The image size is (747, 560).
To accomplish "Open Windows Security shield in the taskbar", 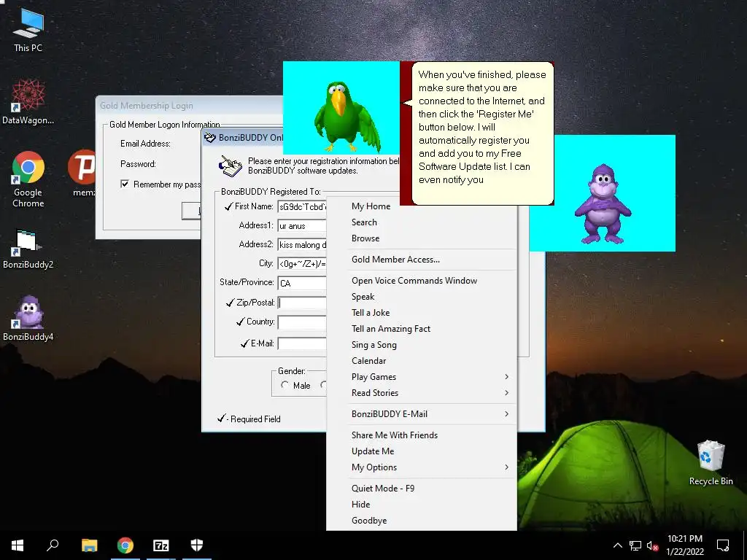I will [197, 545].
